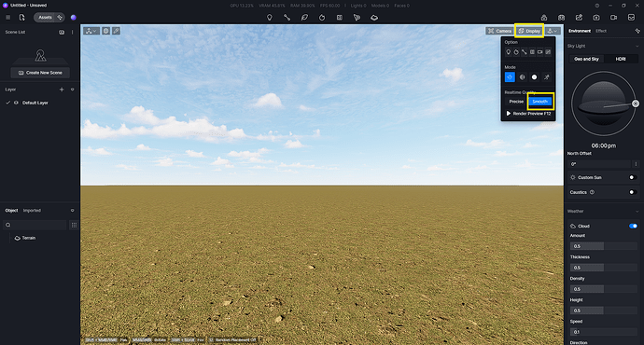Image resolution: width=644 pixels, height=345 pixels.
Task: Switch to the HDRI sky light tab
Action: (x=621, y=59)
